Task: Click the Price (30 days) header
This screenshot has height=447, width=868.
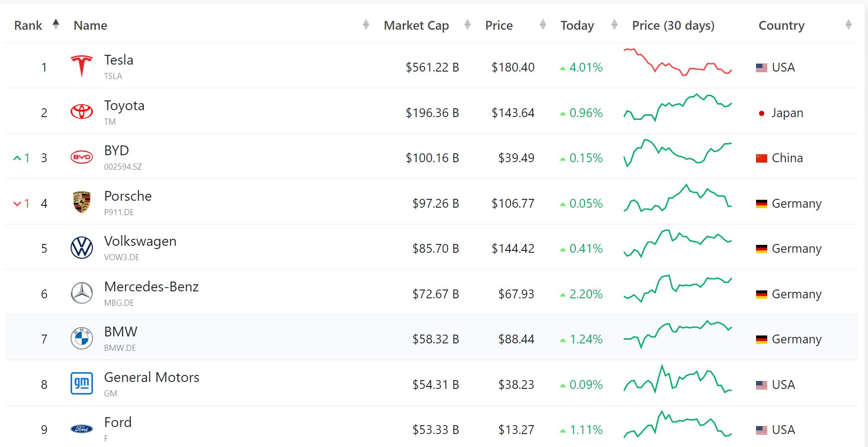Action: [x=673, y=26]
